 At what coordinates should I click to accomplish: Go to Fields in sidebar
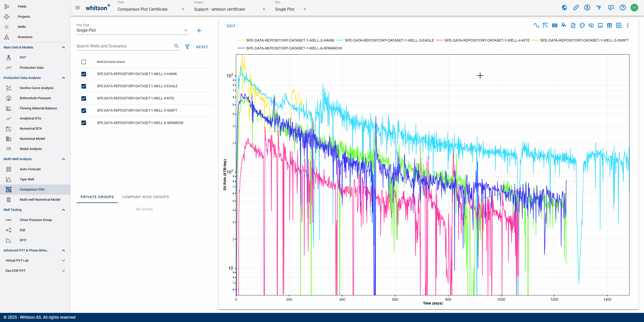pyautogui.click(x=22, y=7)
